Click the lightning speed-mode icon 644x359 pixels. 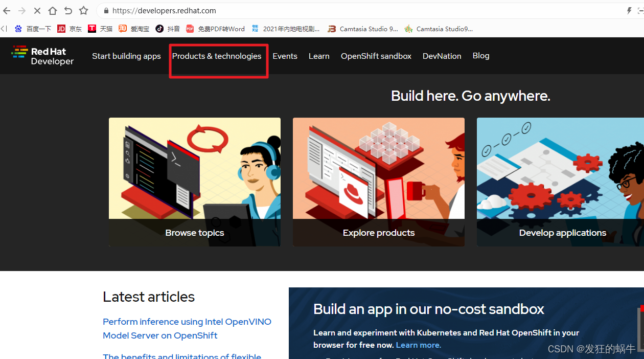tap(629, 10)
